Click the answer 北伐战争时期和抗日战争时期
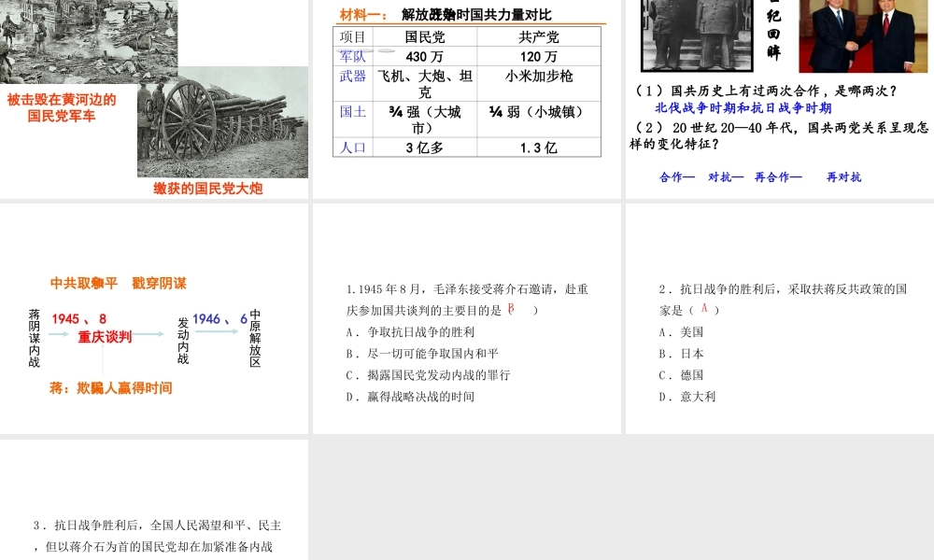This screenshot has height=560, width=934. 743,107
